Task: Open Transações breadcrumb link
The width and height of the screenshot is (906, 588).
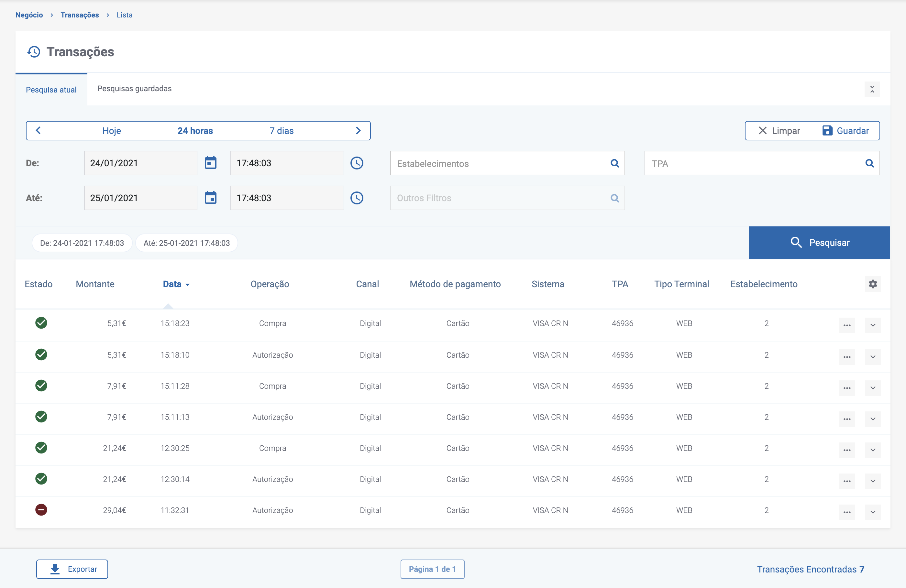Action: click(x=80, y=15)
